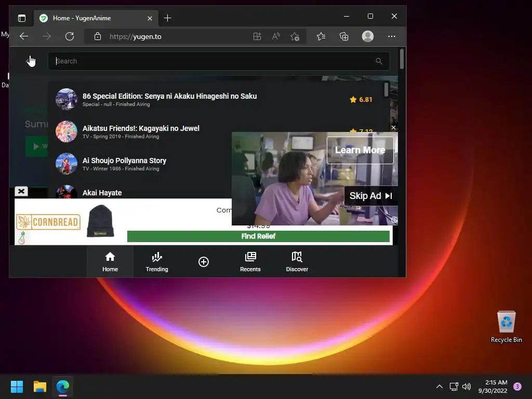The image size is (532, 399).
Task: Click the yugen.to address bar URL
Action: 136,37
